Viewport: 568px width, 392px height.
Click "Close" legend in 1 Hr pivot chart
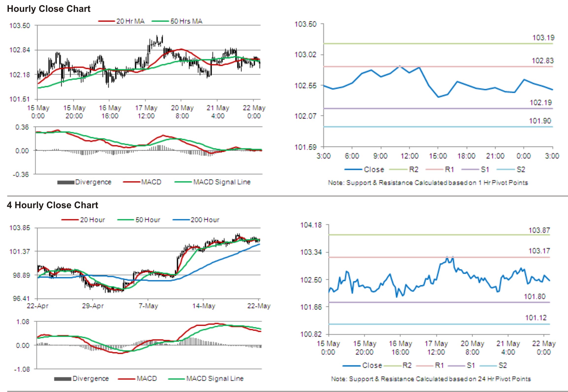(x=374, y=170)
